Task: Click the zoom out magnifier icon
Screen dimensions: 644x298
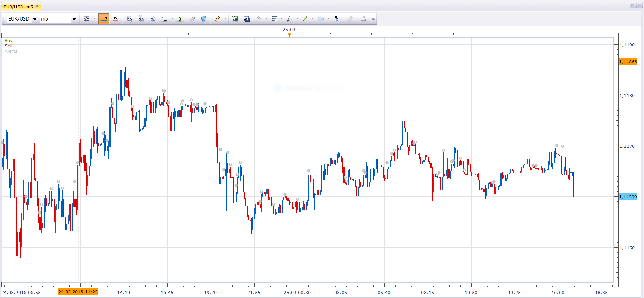Action: pyautogui.click(x=141, y=19)
